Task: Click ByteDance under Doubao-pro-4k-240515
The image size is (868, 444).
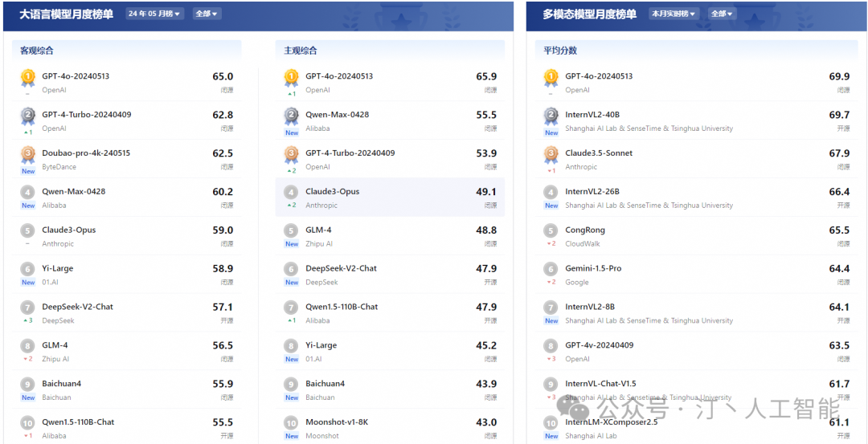Action: click(59, 167)
